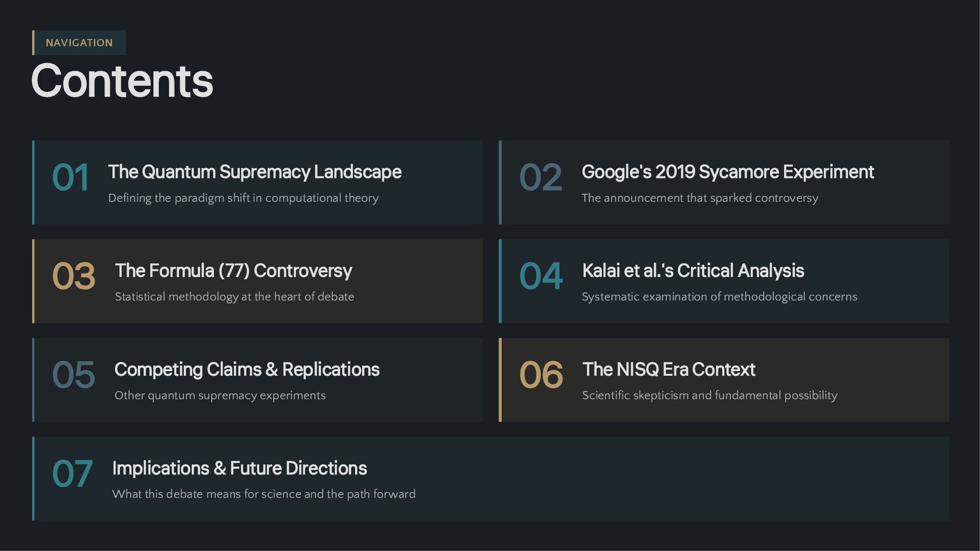The image size is (980, 551).
Task: Open Competing Claims & Replications section
Action: pos(247,369)
